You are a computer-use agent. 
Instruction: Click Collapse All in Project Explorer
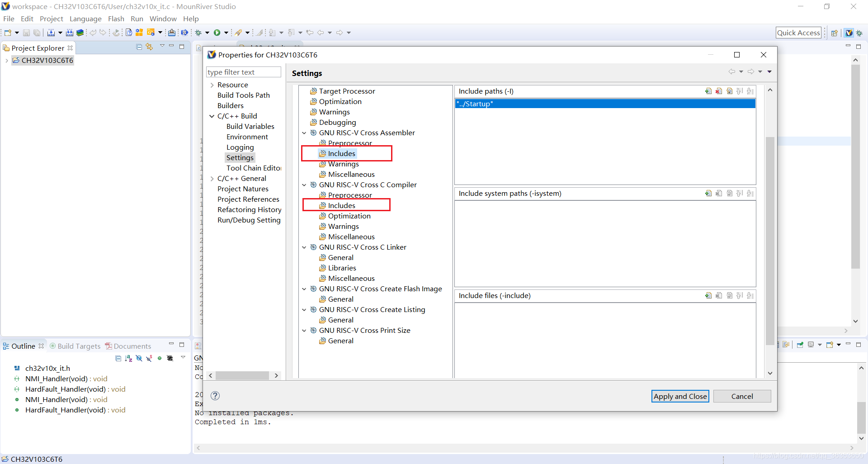coord(139,47)
